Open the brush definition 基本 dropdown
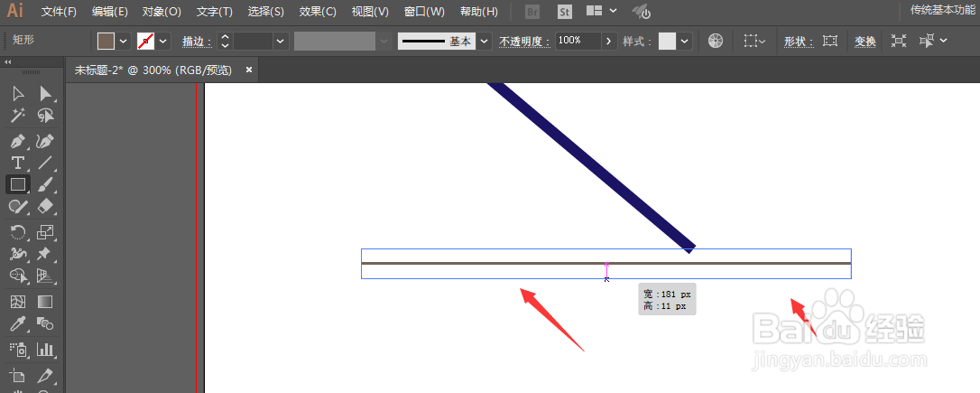This screenshot has height=393, width=980. [x=485, y=42]
